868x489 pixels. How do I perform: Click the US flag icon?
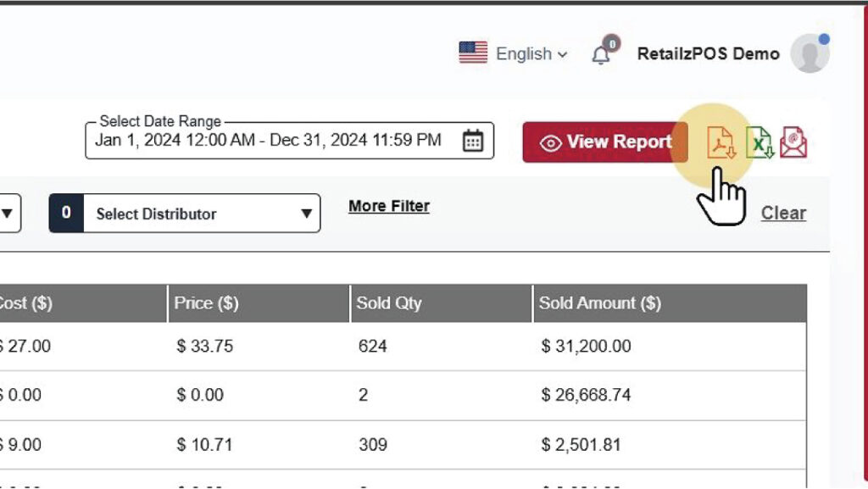coord(473,53)
